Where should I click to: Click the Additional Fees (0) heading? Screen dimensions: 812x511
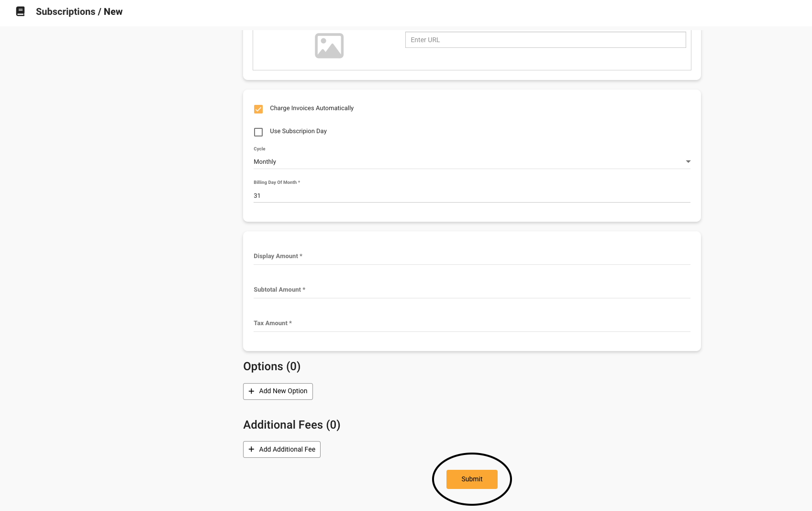pyautogui.click(x=292, y=425)
